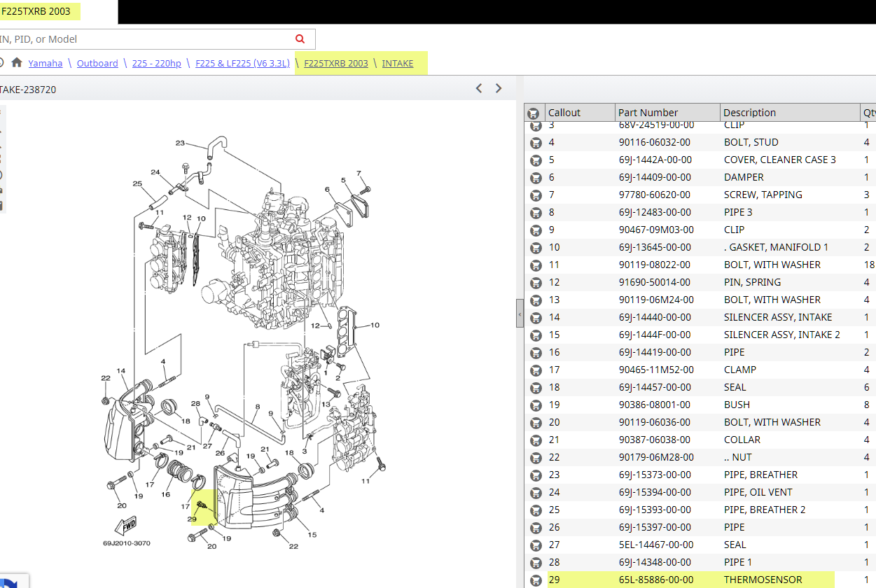Select part number 90119-08022-00

[654, 265]
